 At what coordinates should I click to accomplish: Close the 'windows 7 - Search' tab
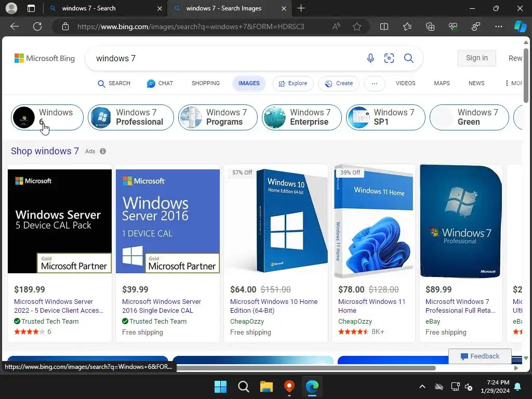click(x=159, y=8)
